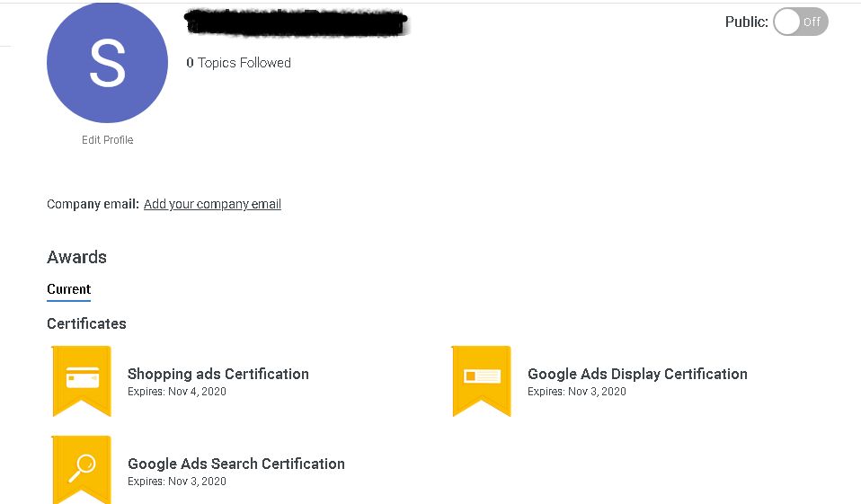Open the Google Ads Search Certification title
The image size is (861, 504).
(x=235, y=464)
